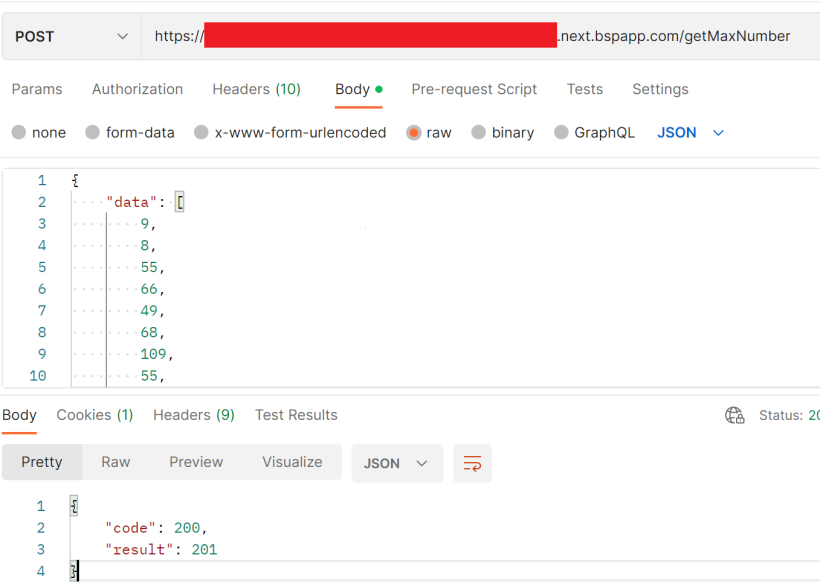Click the globe network icon beside Status
The image size is (820, 587).
click(735, 415)
